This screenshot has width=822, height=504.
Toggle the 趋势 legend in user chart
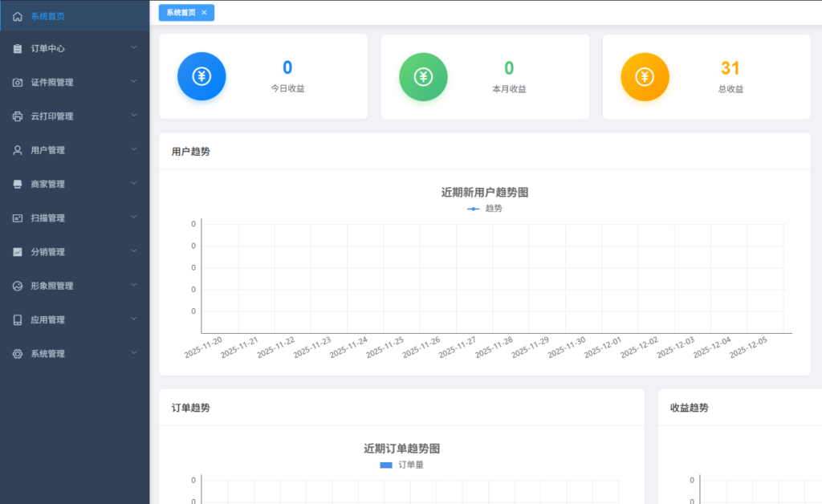pyautogui.click(x=485, y=209)
